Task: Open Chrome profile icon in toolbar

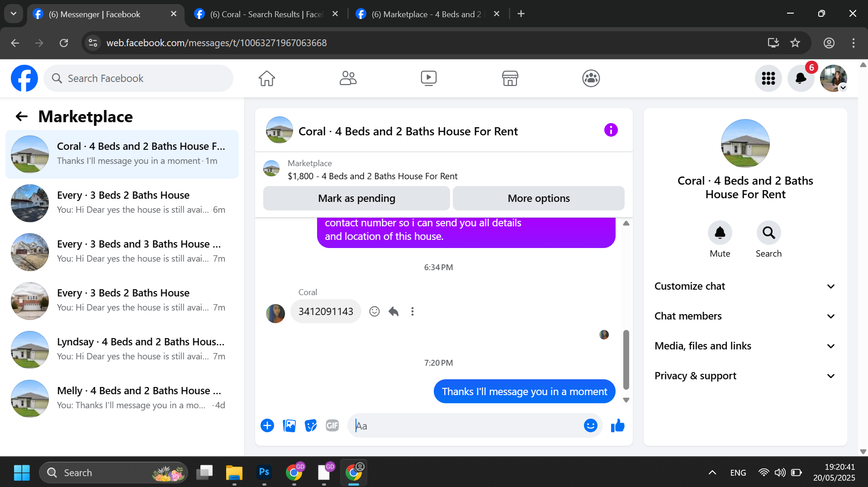Action: (829, 43)
